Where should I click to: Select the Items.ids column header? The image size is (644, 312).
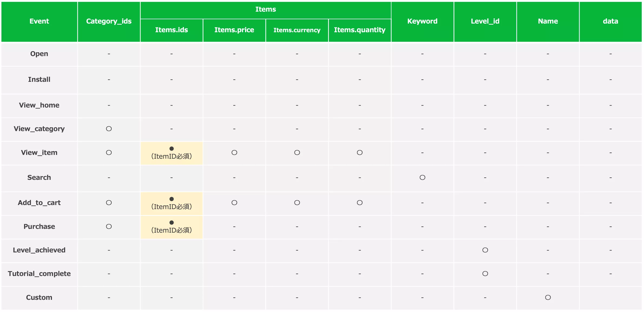[171, 30]
